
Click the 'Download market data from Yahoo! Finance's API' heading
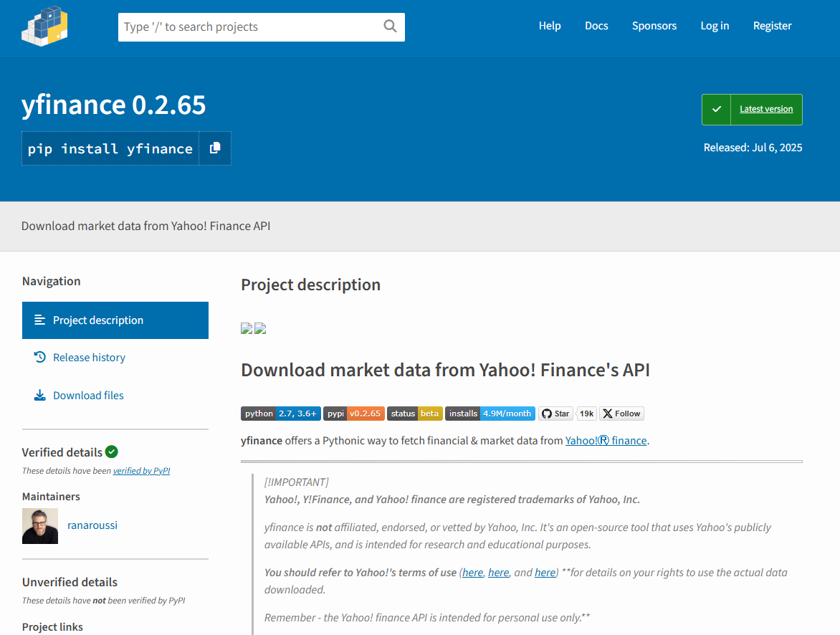click(x=445, y=370)
